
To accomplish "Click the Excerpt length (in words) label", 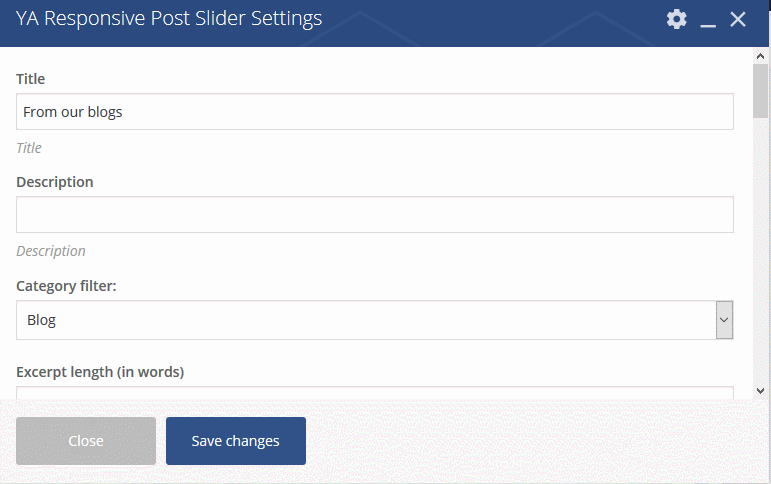I will click(x=100, y=372).
